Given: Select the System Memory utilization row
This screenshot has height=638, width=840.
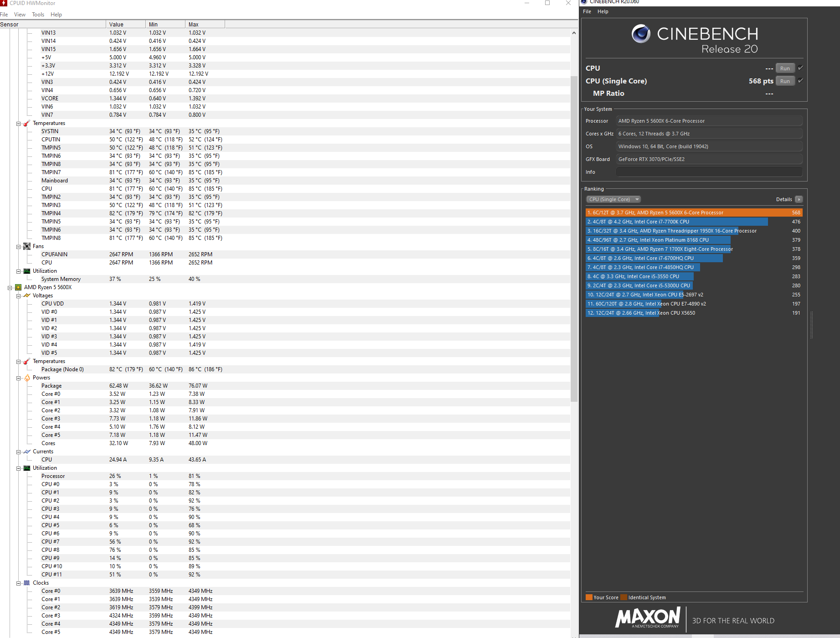Looking at the screenshot, I should click(285, 279).
